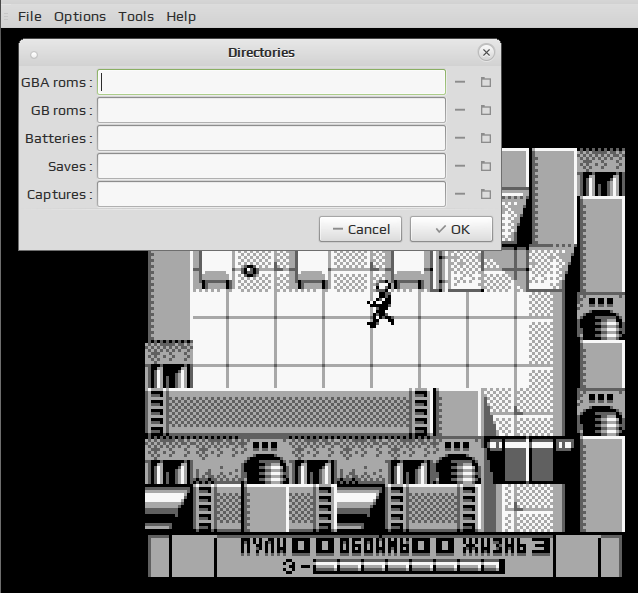Close the Directories dialog
The width and height of the screenshot is (638, 593).
tap(486, 53)
